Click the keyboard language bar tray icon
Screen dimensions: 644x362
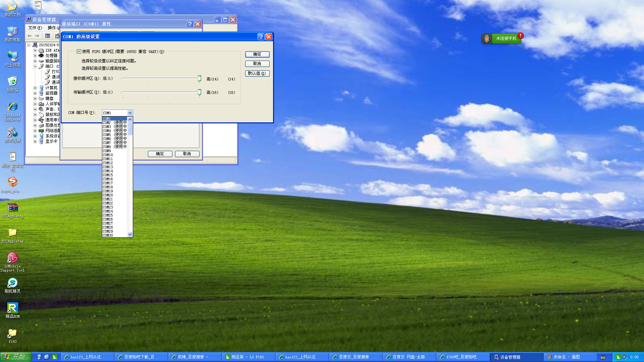click(603, 357)
